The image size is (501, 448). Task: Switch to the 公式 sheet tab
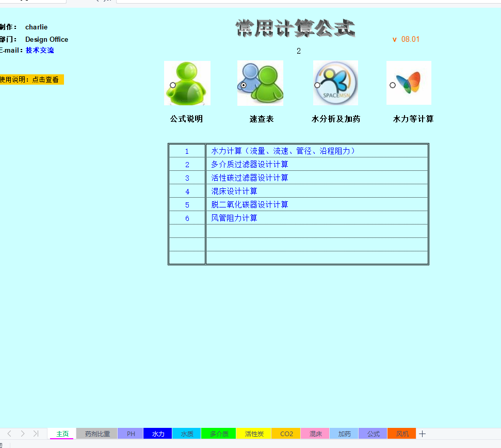[373, 434]
